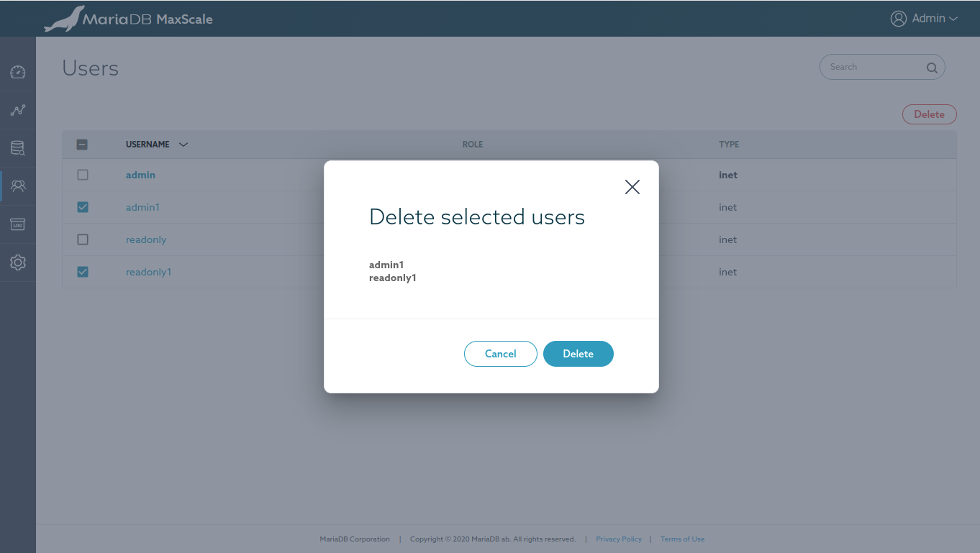Open the Terms of Use footer link
This screenshot has width=980, height=553.
click(682, 539)
